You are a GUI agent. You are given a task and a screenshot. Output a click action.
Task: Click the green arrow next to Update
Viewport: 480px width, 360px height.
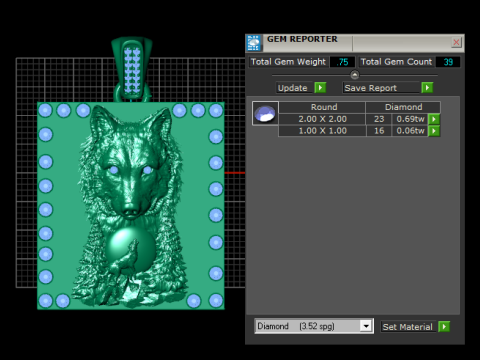click(320, 88)
